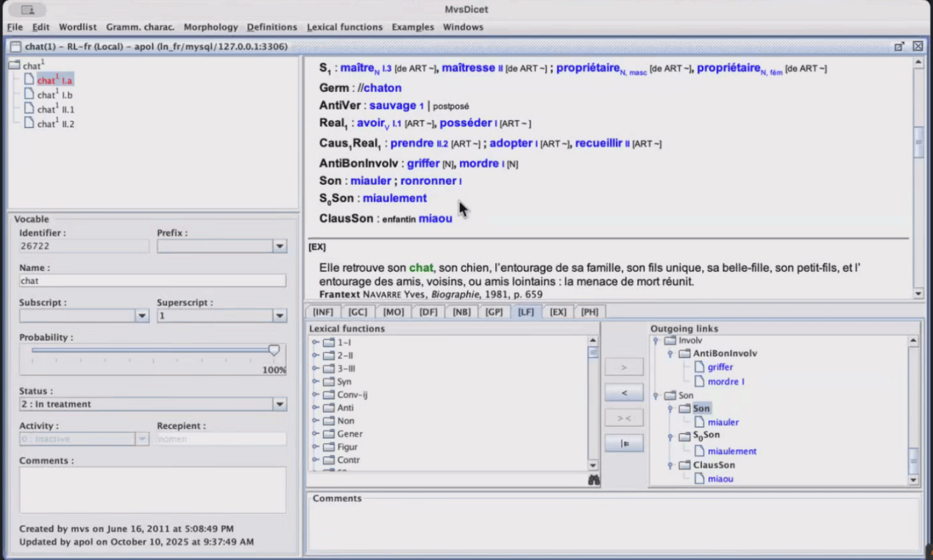Follow the miaulement link in the article

click(394, 199)
